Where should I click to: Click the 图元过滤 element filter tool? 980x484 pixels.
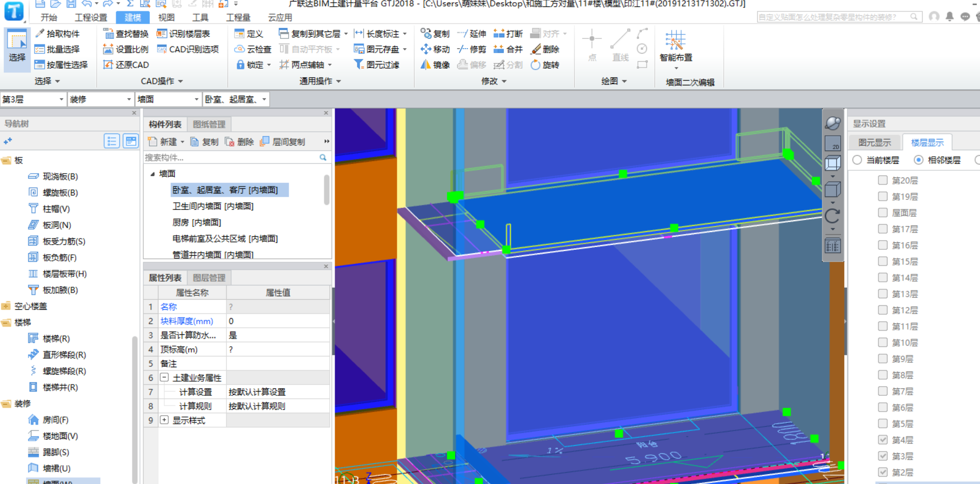tap(377, 65)
